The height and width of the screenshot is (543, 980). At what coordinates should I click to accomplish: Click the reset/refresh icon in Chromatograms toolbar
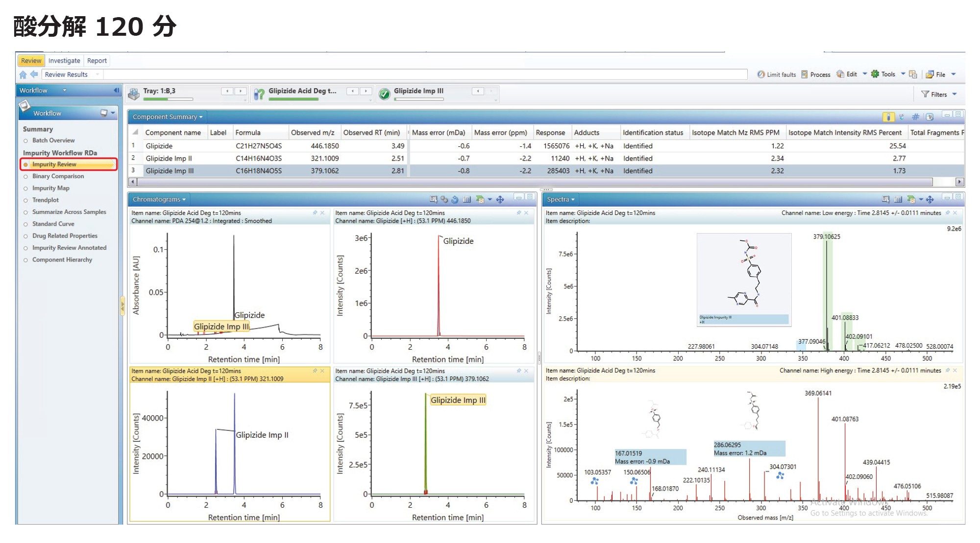(455, 199)
